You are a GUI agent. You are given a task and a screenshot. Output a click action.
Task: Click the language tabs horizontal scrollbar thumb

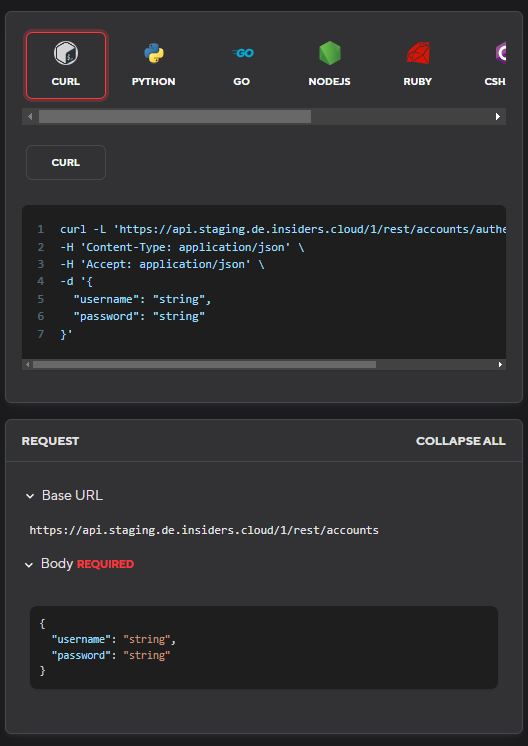tap(175, 117)
